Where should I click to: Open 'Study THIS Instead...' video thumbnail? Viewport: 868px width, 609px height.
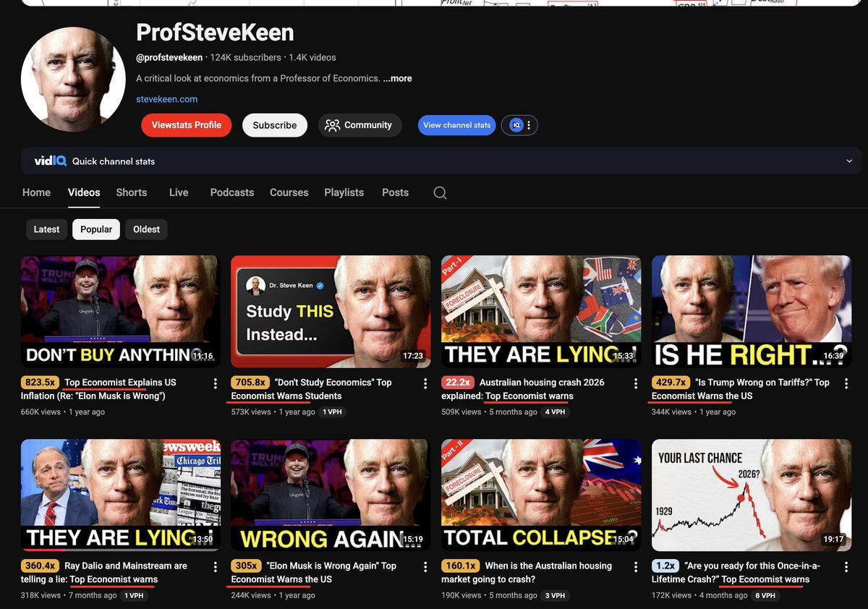point(331,312)
